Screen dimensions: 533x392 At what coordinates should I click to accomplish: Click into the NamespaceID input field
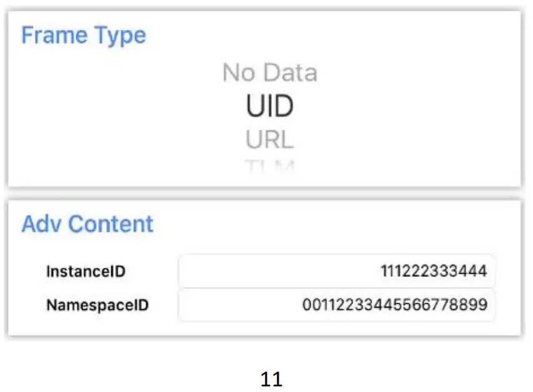click(x=336, y=305)
